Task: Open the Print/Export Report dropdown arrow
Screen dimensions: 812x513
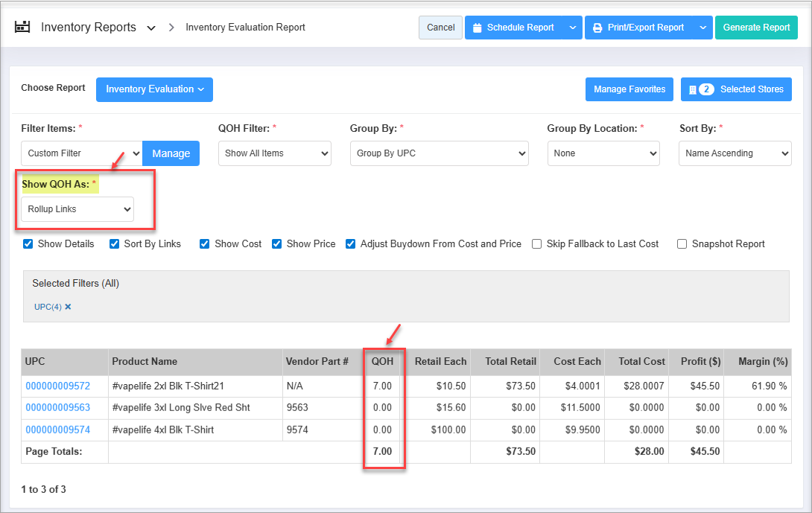Action: pyautogui.click(x=702, y=28)
